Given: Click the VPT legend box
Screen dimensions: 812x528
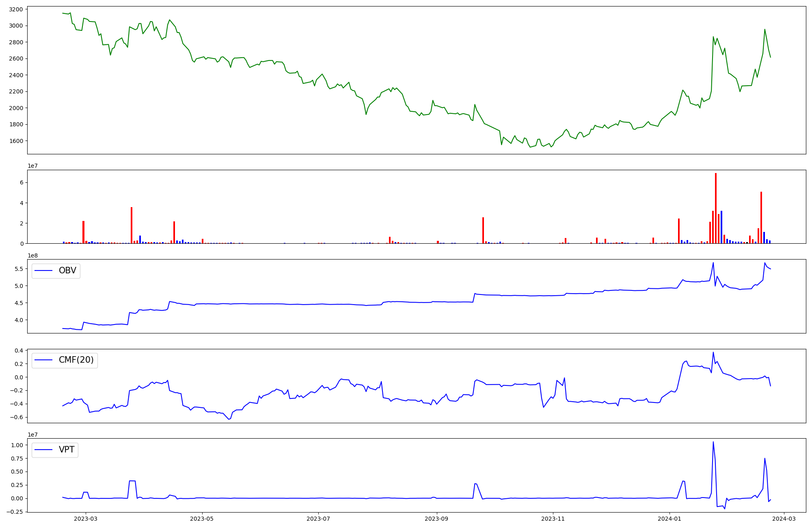Looking at the screenshot, I should 55,450.
